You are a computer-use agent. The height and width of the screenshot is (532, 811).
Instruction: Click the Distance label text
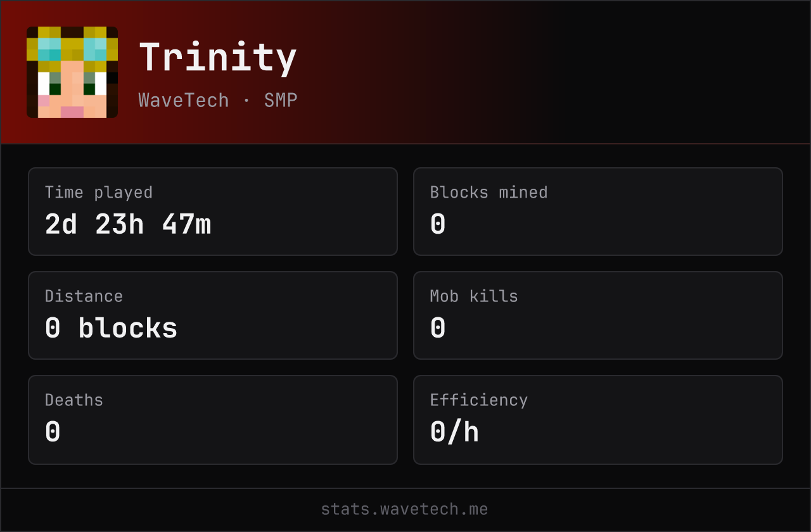tap(84, 296)
